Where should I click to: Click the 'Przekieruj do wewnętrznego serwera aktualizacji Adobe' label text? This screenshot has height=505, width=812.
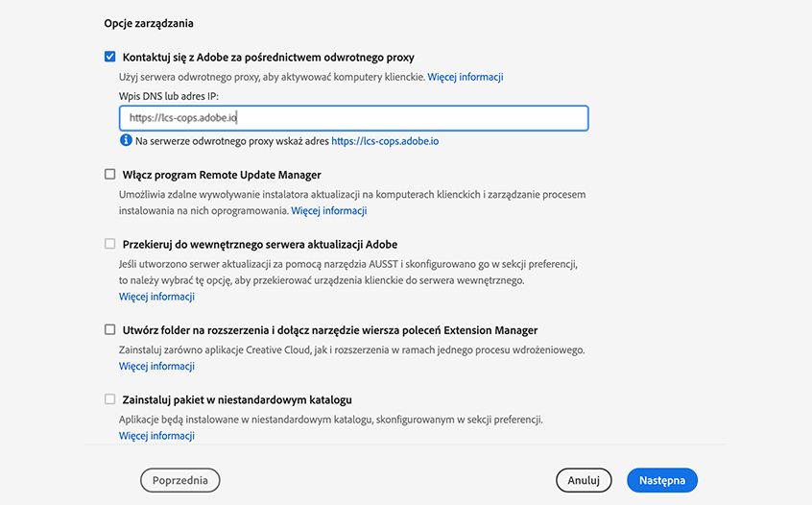(260, 244)
